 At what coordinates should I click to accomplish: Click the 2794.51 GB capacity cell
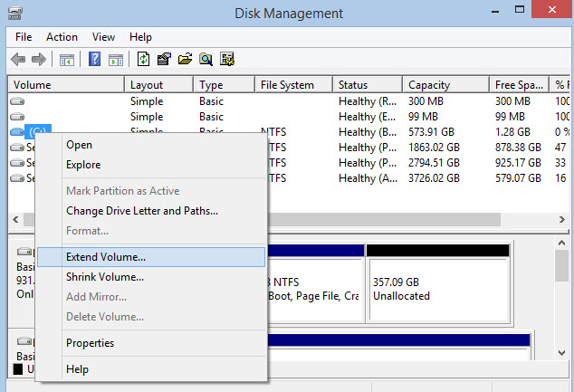coord(434,163)
